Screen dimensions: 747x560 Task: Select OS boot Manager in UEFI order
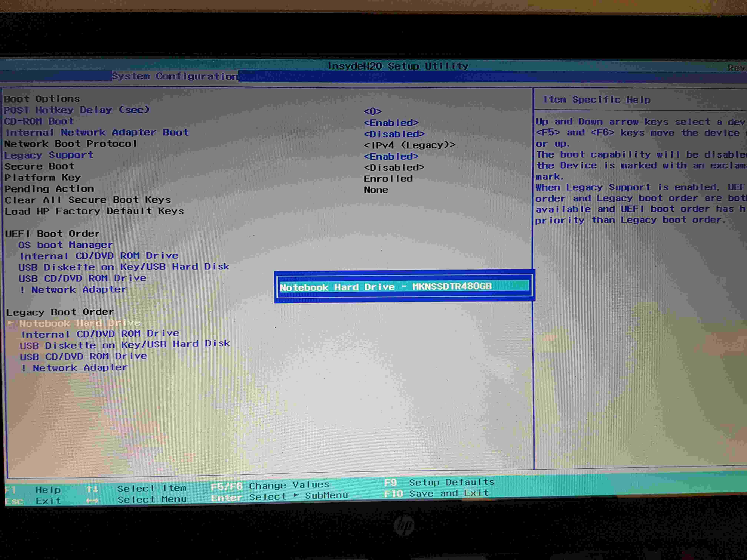(65, 245)
